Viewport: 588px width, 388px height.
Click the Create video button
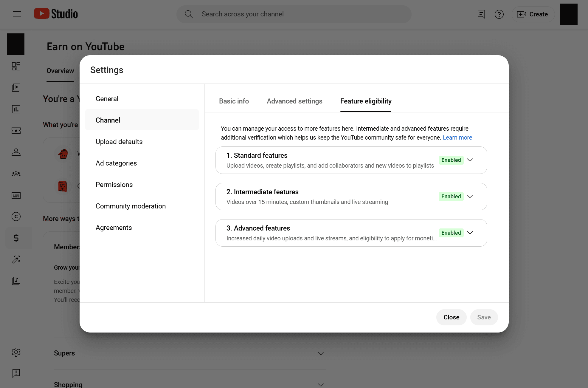pyautogui.click(x=533, y=14)
